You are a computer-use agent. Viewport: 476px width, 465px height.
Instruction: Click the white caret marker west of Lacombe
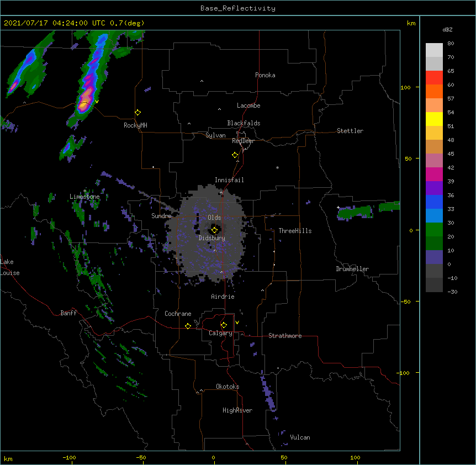(219, 109)
